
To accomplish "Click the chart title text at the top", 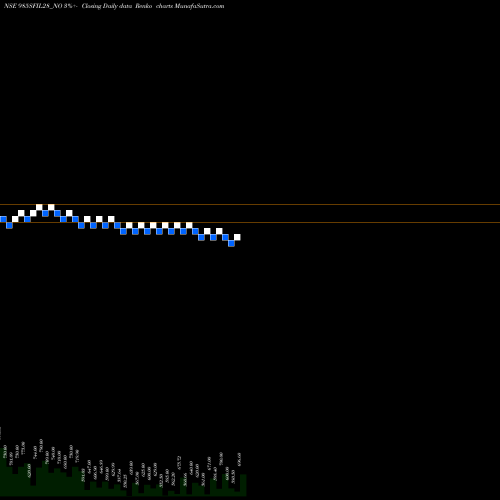I will [114, 6].
